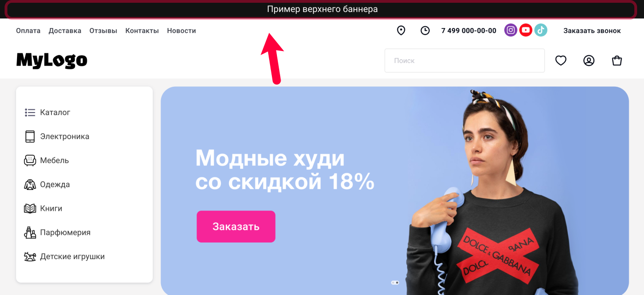Open the shopping bag cart icon

click(617, 61)
